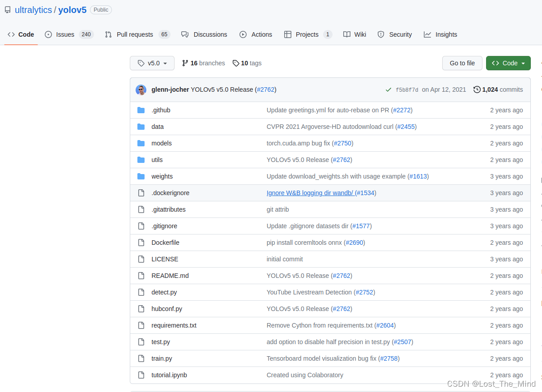
Task: Click the file icon next to tutorial.ipynb
Action: [141, 375]
